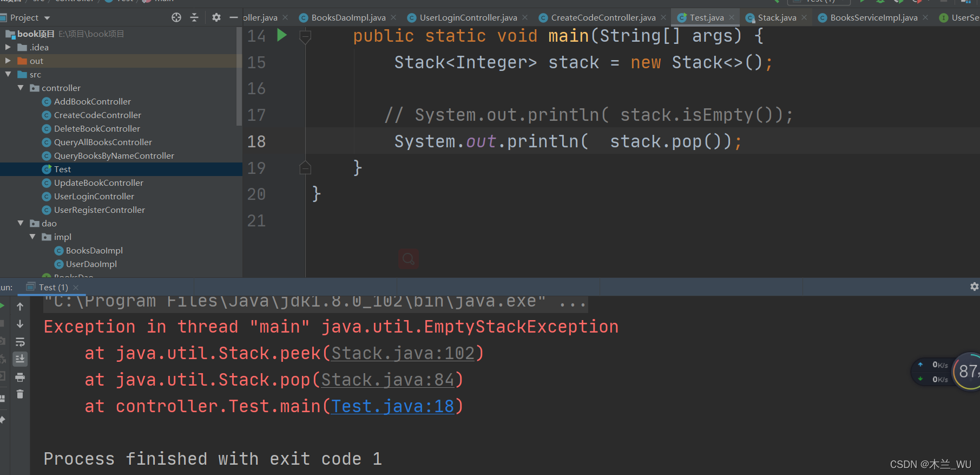This screenshot has height=475, width=980.
Task: Locate the current file in the Project tree
Action: (176, 17)
